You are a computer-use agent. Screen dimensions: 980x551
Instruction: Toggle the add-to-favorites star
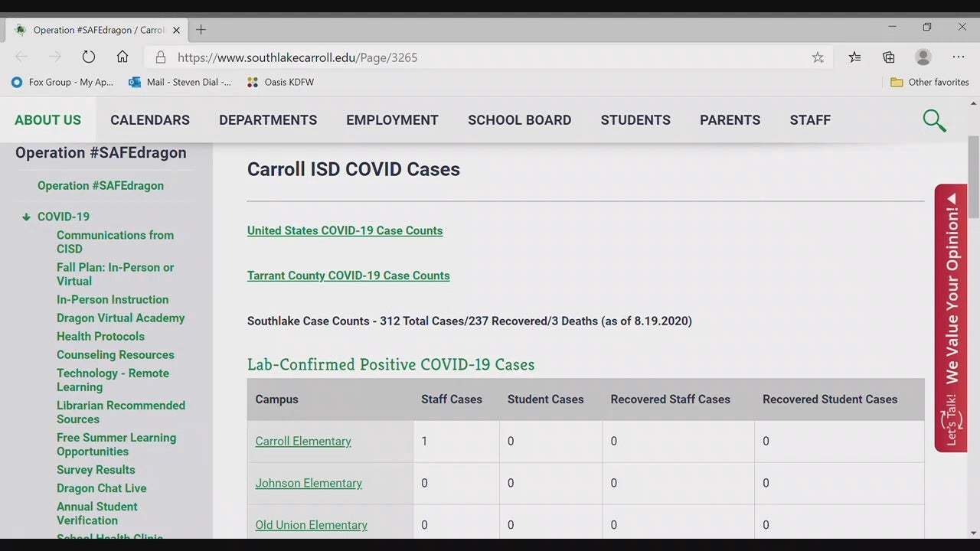pyautogui.click(x=818, y=57)
